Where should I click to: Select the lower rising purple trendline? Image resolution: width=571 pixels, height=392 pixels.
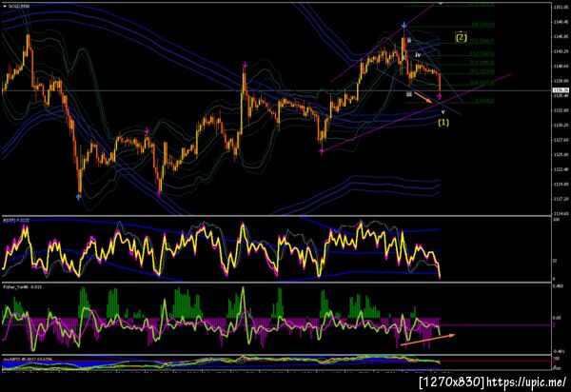pyautogui.click(x=416, y=113)
